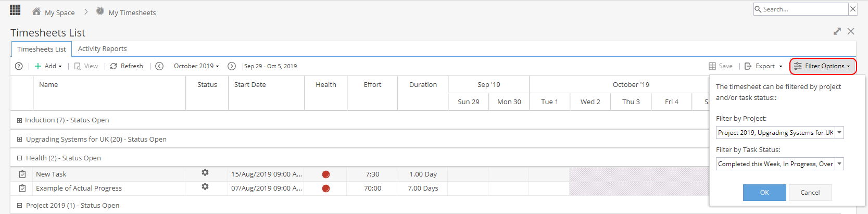Viewport: 868px width, 214px height.
Task: Click the 7.00 Days duration cell
Action: [x=423, y=188]
